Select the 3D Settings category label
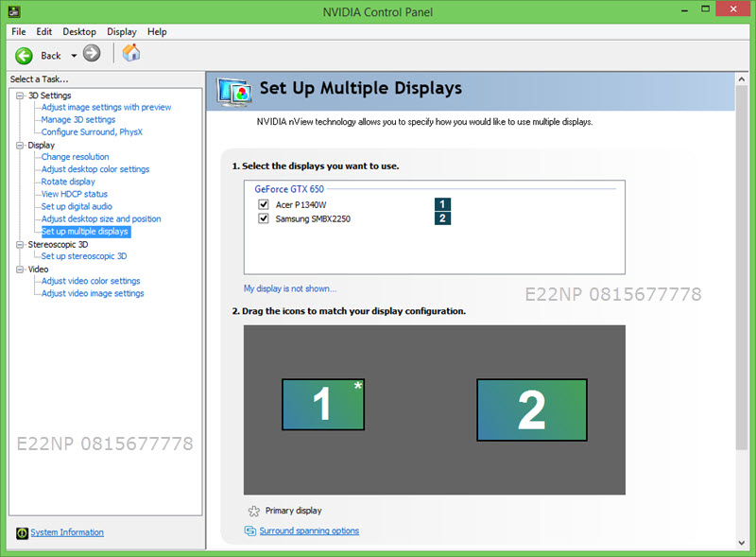This screenshot has width=756, height=557. click(49, 96)
